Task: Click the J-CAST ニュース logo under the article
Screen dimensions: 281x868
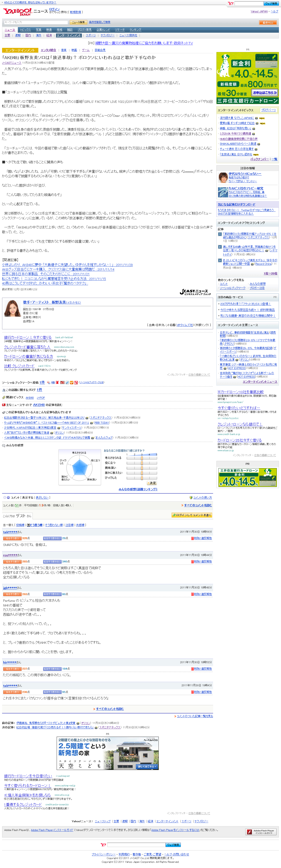Action: [196, 292]
